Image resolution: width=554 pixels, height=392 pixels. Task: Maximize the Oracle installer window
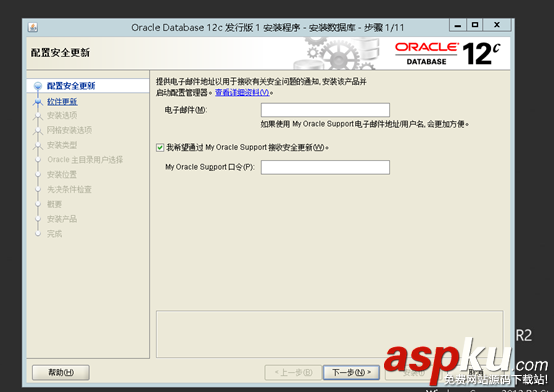pyautogui.click(x=475, y=25)
